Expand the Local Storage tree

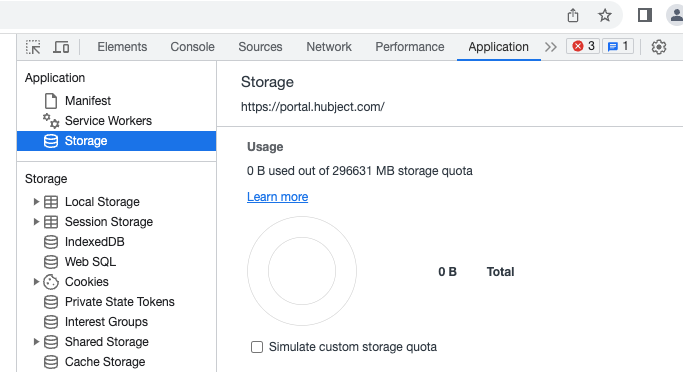pyautogui.click(x=36, y=202)
